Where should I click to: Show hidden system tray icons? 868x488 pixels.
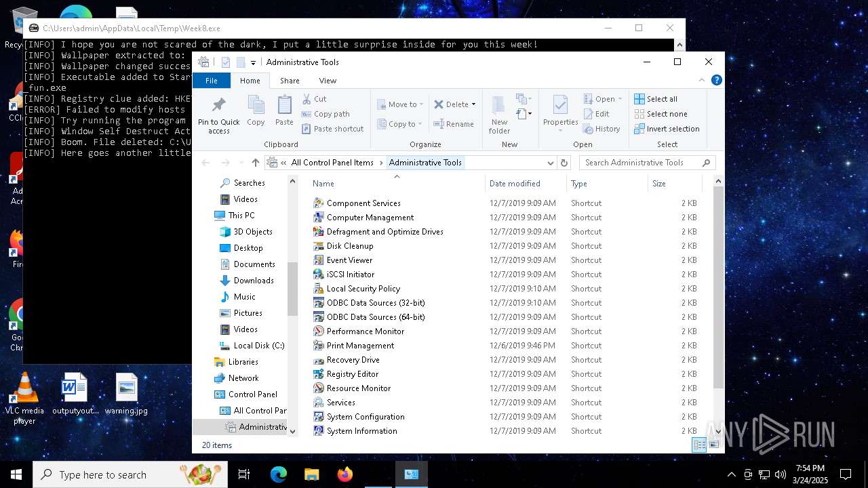[731, 474]
